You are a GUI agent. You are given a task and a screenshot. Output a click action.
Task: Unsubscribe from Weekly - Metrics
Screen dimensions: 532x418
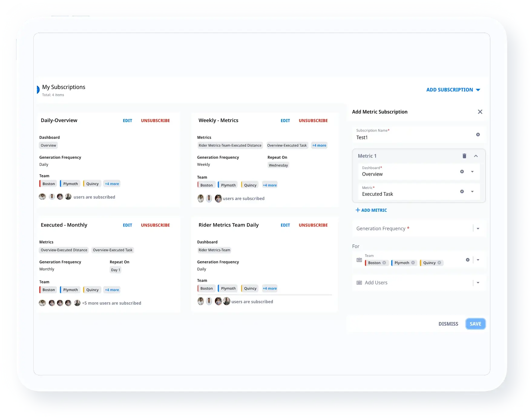tap(313, 121)
